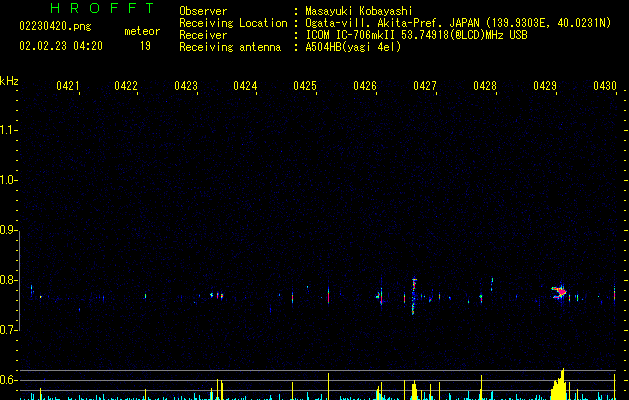
Task: Click the 0428 time marker
Action: pos(485,86)
